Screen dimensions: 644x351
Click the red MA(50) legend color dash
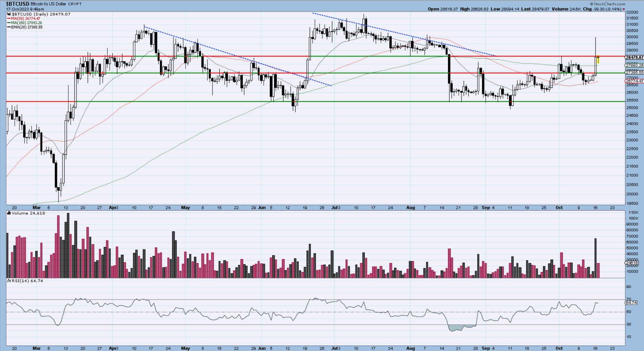point(9,19)
